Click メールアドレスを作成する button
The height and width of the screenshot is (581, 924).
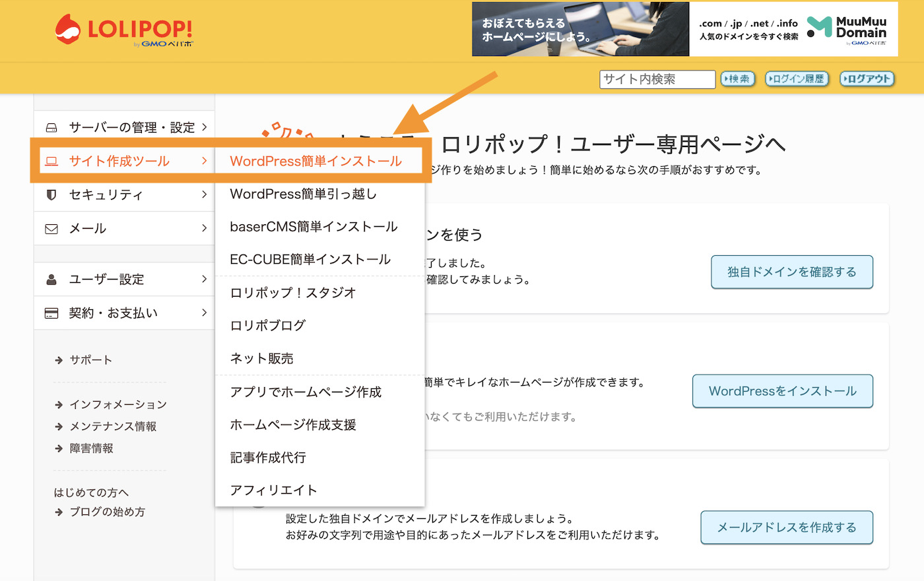(787, 528)
